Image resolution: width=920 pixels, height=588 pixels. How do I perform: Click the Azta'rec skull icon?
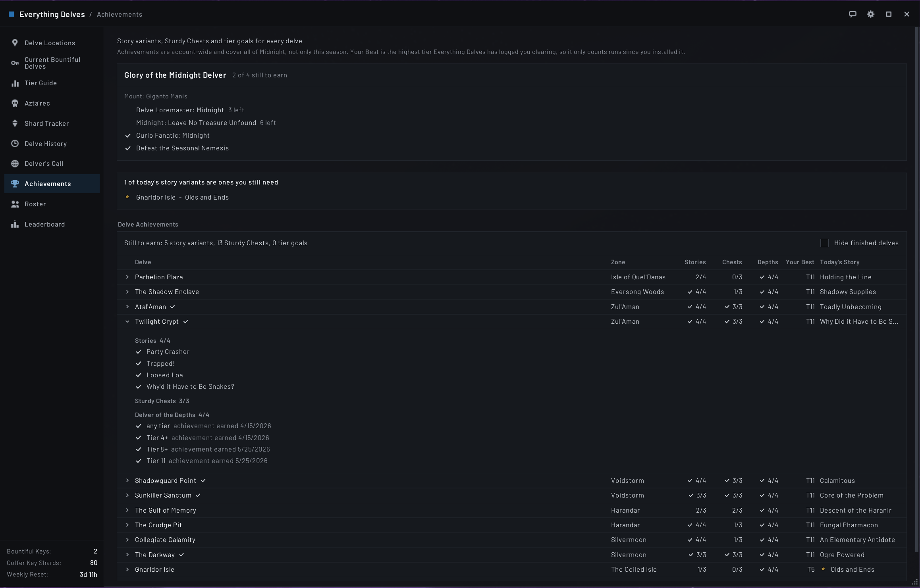click(x=15, y=104)
